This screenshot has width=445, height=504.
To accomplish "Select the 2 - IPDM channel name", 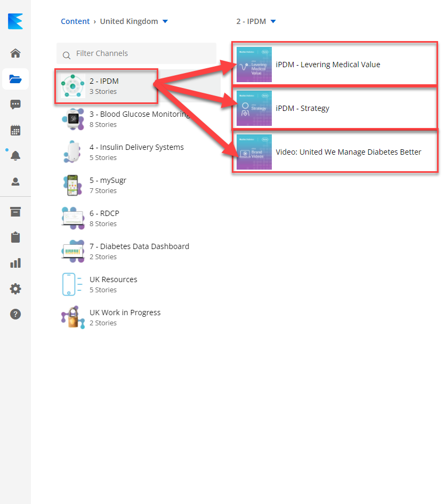I will 104,81.
